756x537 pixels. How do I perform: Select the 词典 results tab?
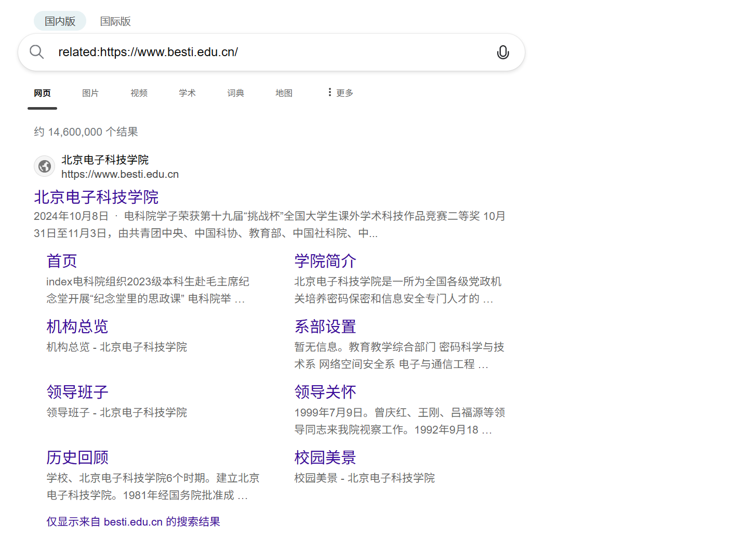pyautogui.click(x=235, y=93)
